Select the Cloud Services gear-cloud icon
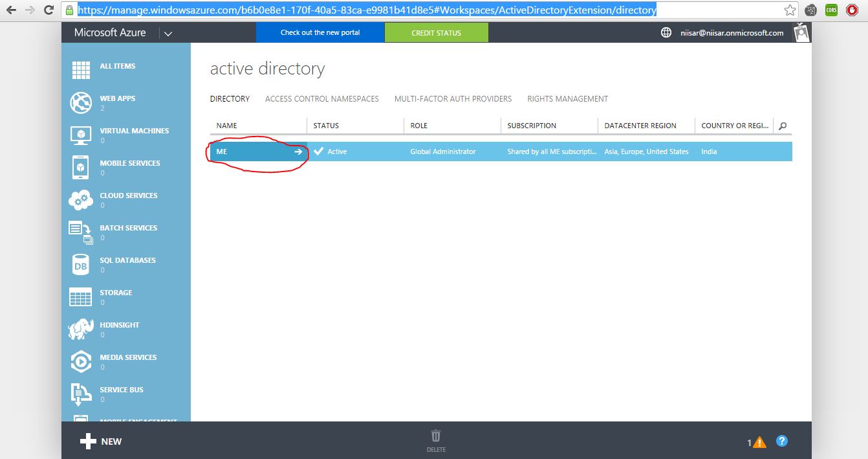This screenshot has height=459, width=868. pos(81,199)
